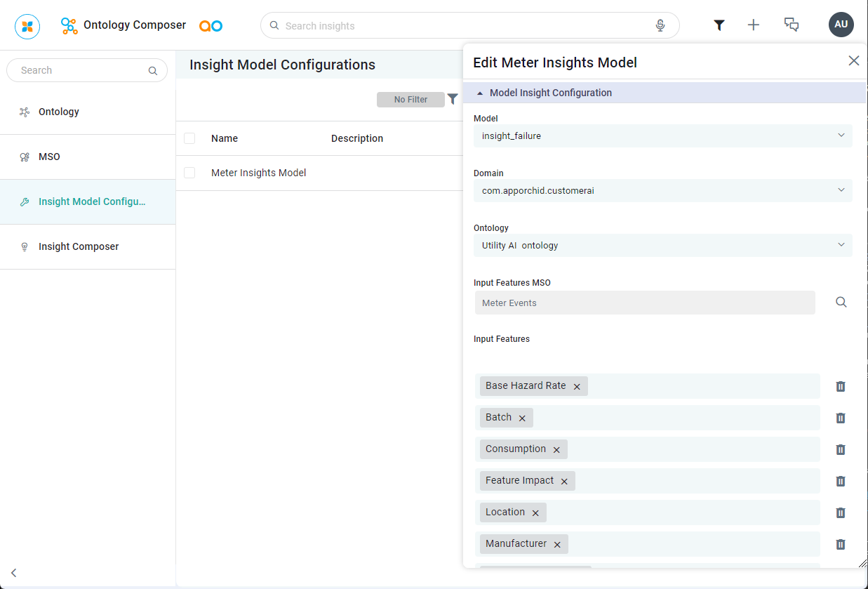Open the chat messages icon
The image size is (868, 589).
coord(791,25)
